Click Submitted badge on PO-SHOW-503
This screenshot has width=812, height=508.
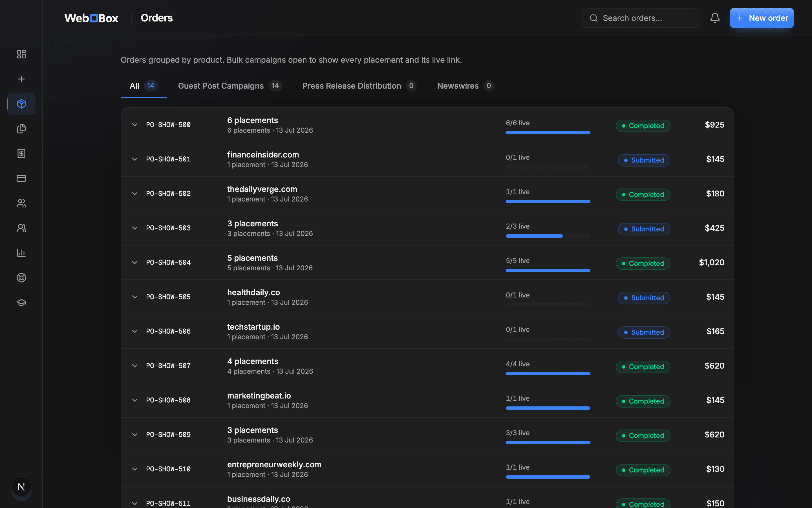pyautogui.click(x=644, y=229)
